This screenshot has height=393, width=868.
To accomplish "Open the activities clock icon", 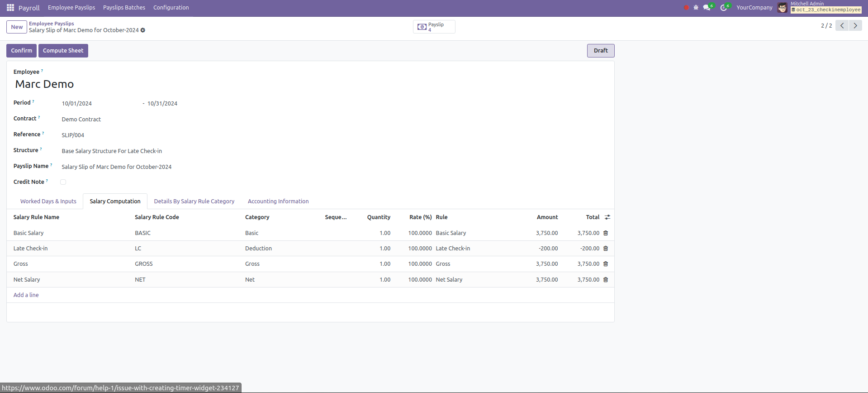I will (x=724, y=8).
